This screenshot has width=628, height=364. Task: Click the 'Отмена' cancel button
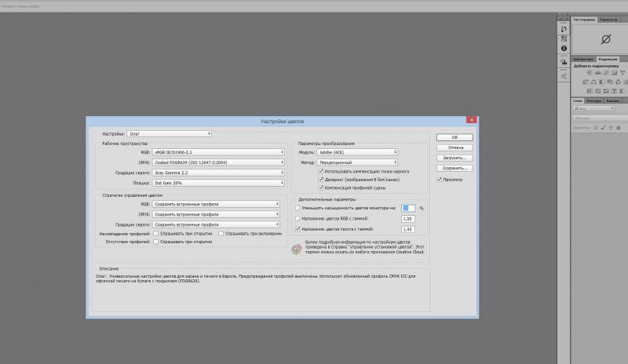(455, 147)
